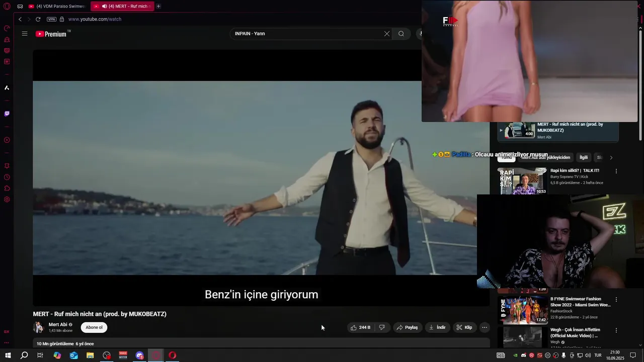This screenshot has height=362, width=644.
Task: Subscribe with Abone ol button
Action: tap(94, 327)
